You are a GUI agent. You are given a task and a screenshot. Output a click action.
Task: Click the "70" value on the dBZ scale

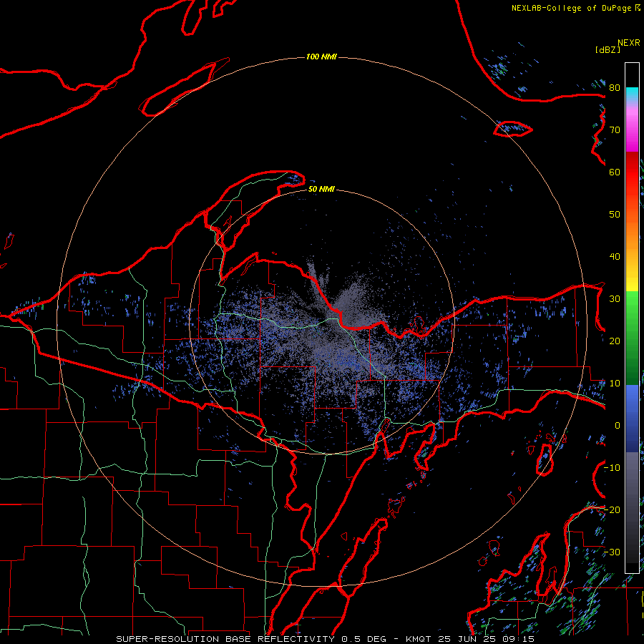(x=615, y=130)
